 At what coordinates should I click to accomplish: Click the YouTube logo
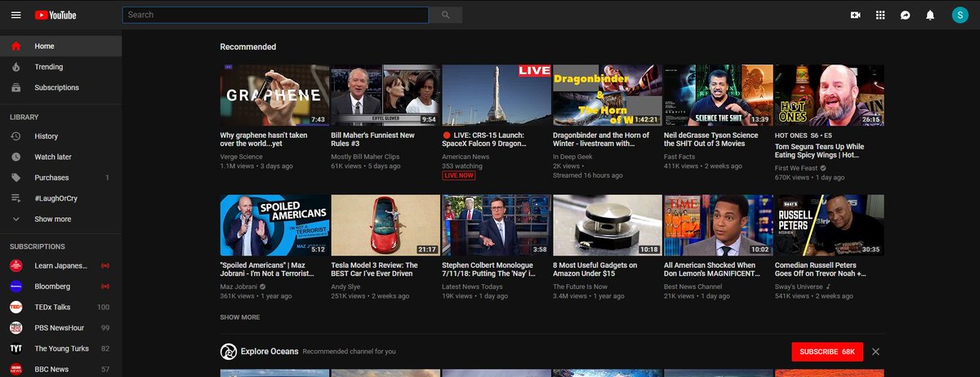point(55,15)
